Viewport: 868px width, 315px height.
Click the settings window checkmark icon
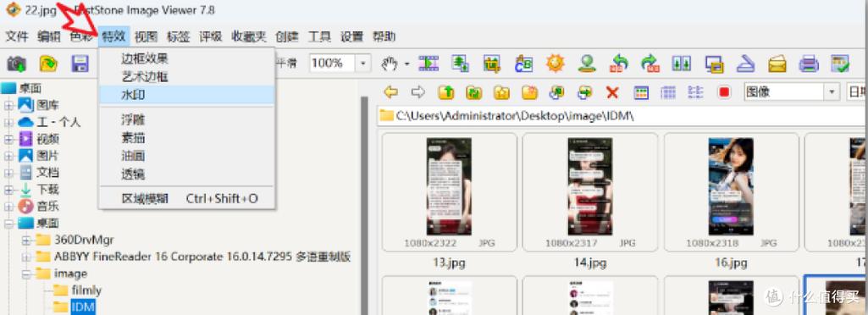(840, 64)
